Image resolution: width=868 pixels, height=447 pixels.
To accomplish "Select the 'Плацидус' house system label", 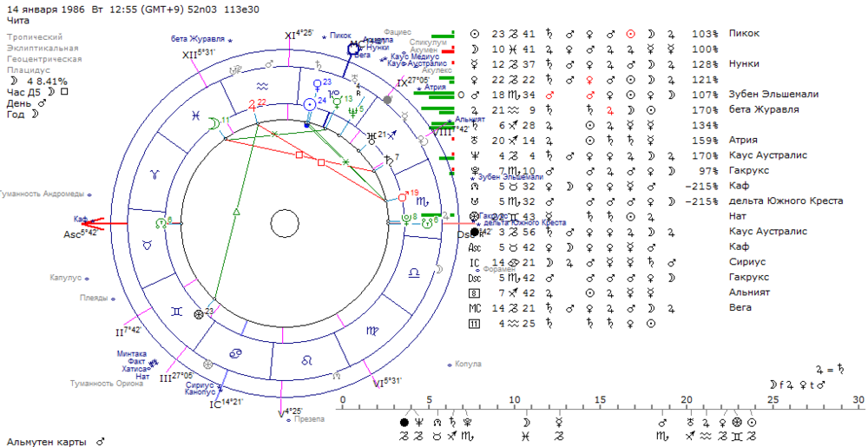I will pos(29,70).
